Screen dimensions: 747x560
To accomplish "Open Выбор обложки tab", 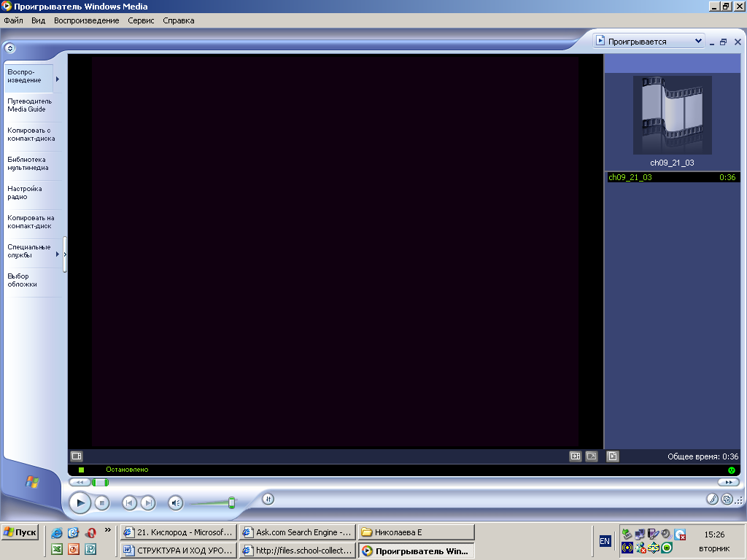I will [x=22, y=280].
